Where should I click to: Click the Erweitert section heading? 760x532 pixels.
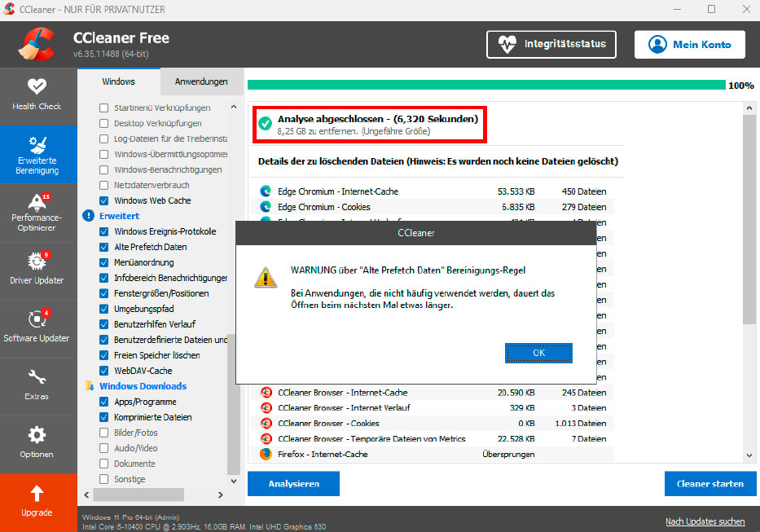click(119, 216)
